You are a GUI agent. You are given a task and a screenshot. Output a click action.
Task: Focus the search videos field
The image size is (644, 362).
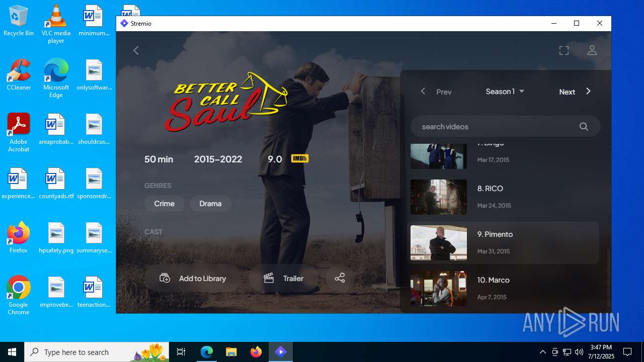coord(505,127)
